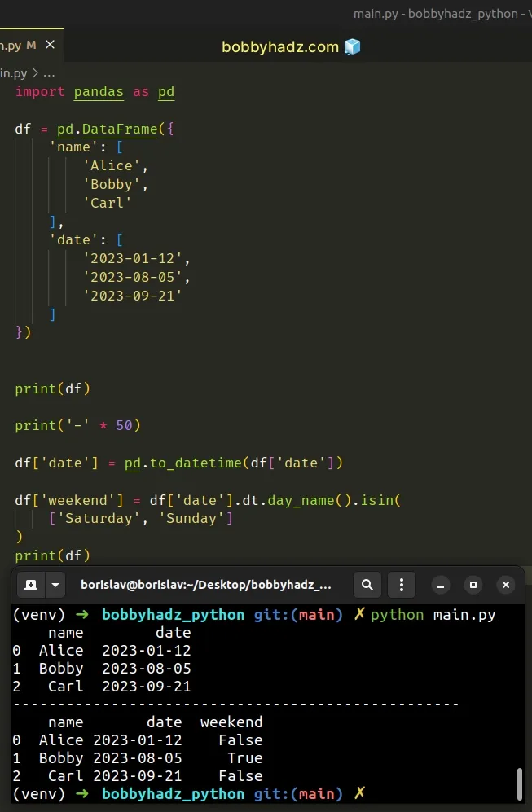Click the terminal vertical scrollbar
532x812 pixels.
(x=520, y=784)
